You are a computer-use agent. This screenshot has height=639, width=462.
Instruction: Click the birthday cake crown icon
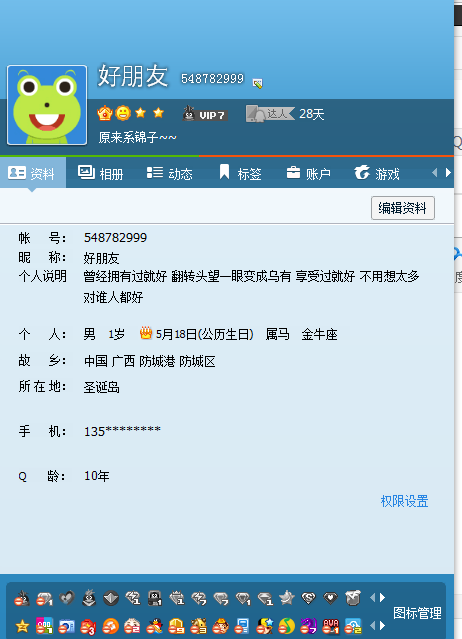click(146, 333)
